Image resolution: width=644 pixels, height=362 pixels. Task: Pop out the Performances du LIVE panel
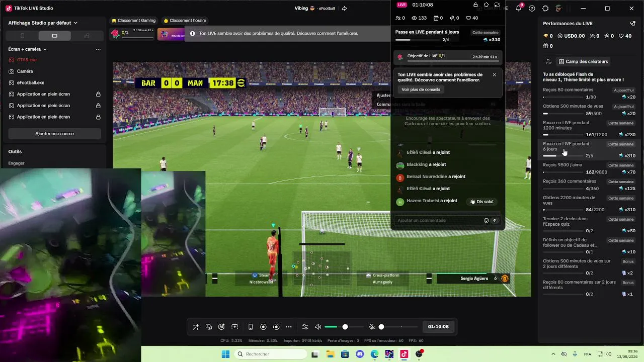tap(633, 23)
